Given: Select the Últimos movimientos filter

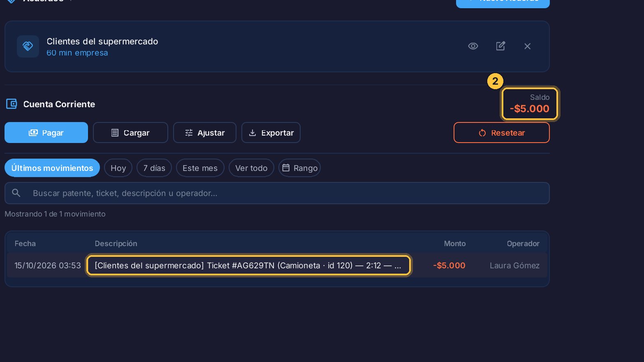Looking at the screenshot, I should click(52, 168).
